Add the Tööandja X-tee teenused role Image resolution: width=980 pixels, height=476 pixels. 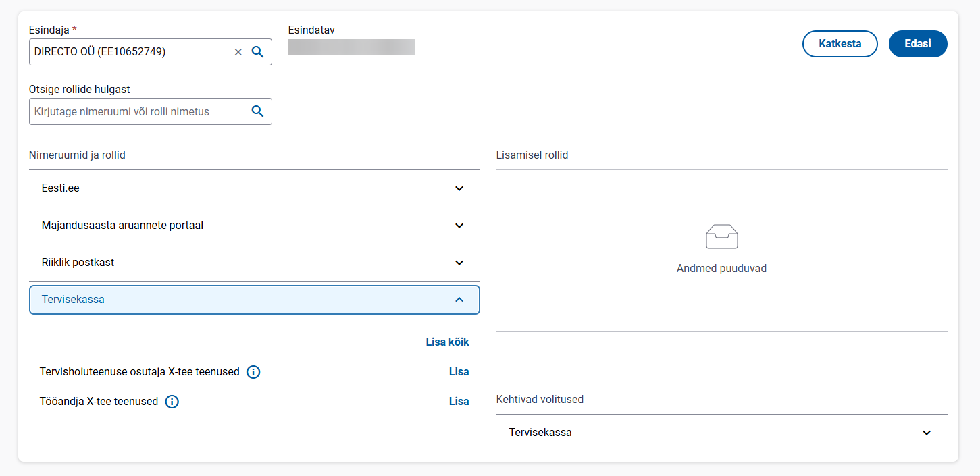click(459, 402)
